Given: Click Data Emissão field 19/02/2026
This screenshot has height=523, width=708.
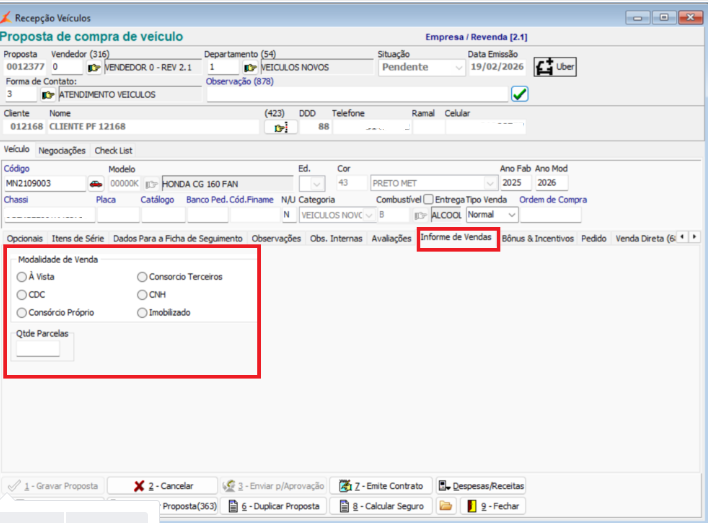Looking at the screenshot, I should (497, 67).
